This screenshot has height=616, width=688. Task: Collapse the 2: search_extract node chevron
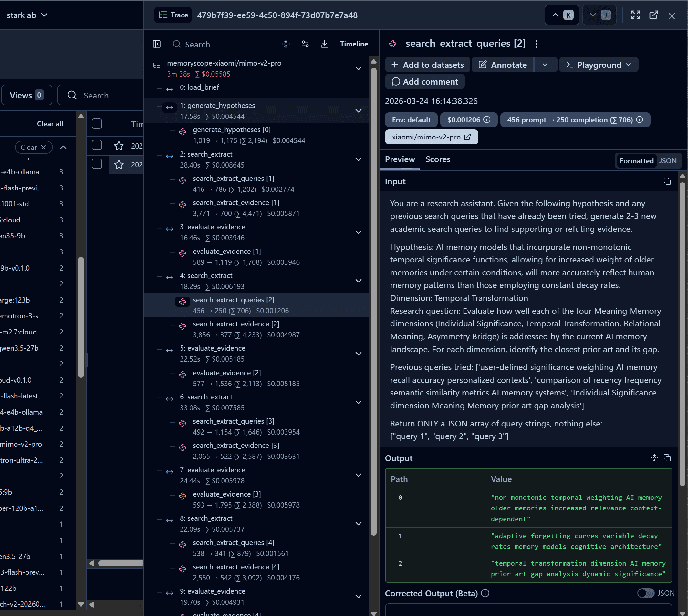click(x=358, y=159)
